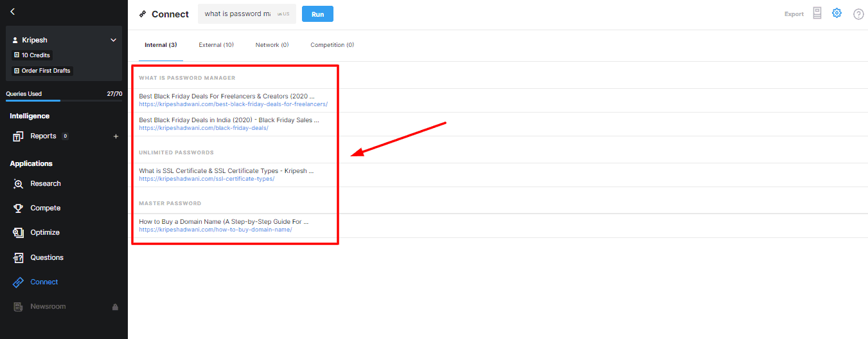The image size is (868, 339).
Task: Add a new report with plus icon
Action: 116,136
